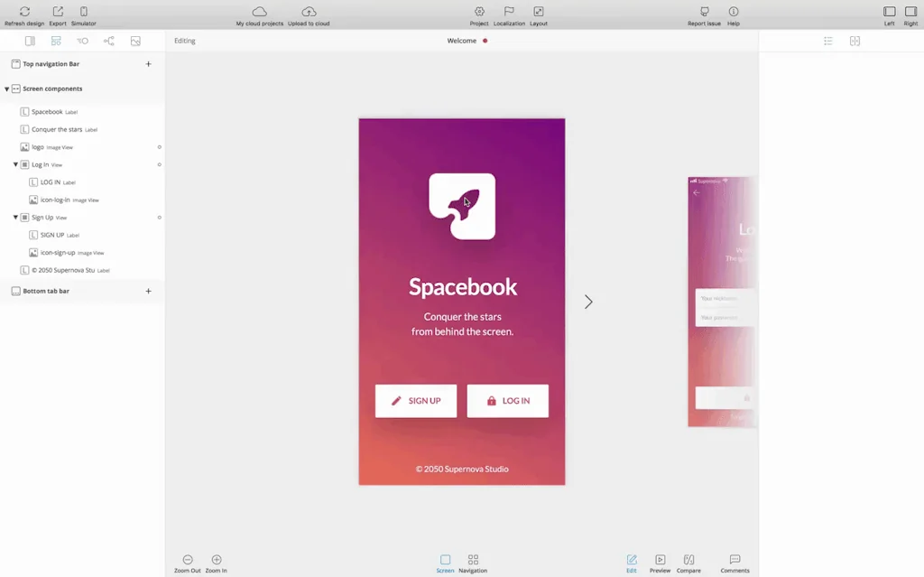Viewport: 924px width, 577px height.
Task: Switch to Preview mode
Action: click(x=660, y=560)
